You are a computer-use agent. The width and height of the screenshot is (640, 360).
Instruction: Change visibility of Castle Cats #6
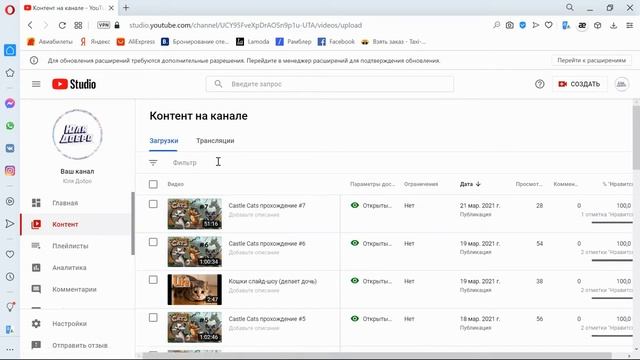(x=371, y=243)
